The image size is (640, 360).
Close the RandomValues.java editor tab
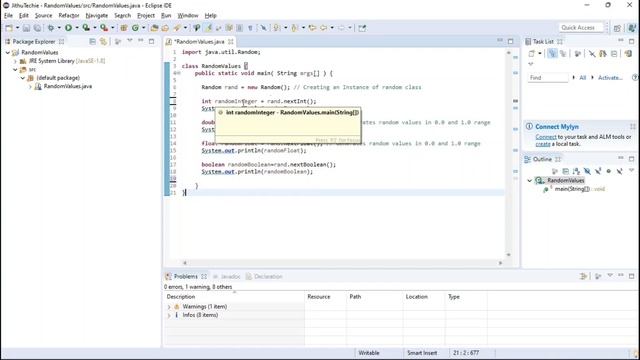[x=231, y=42]
